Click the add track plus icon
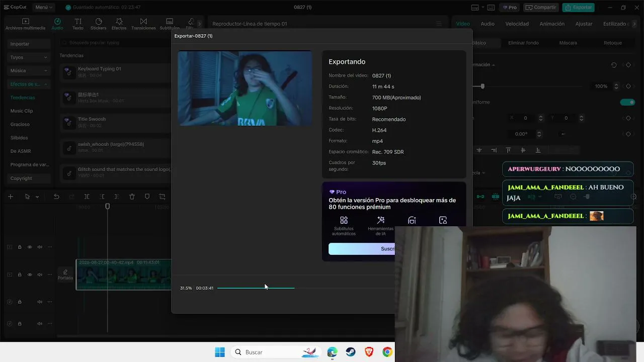644x362 pixels. (11, 197)
